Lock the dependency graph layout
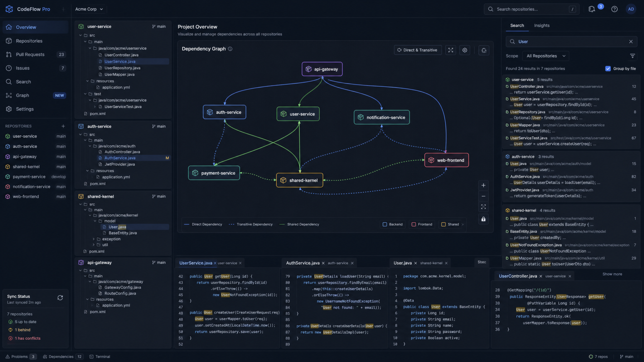The width and height of the screenshot is (644, 362). 483,219
